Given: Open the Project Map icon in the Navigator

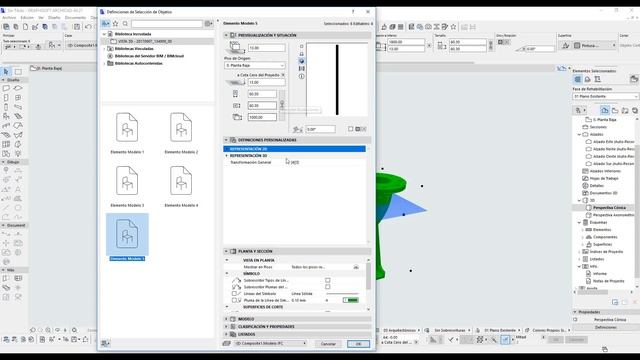Looking at the screenshot, I should tap(605, 110).
